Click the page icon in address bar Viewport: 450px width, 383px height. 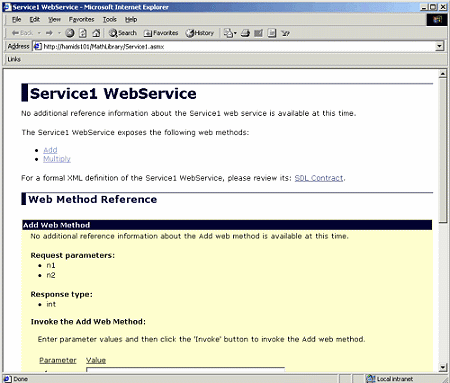point(38,46)
